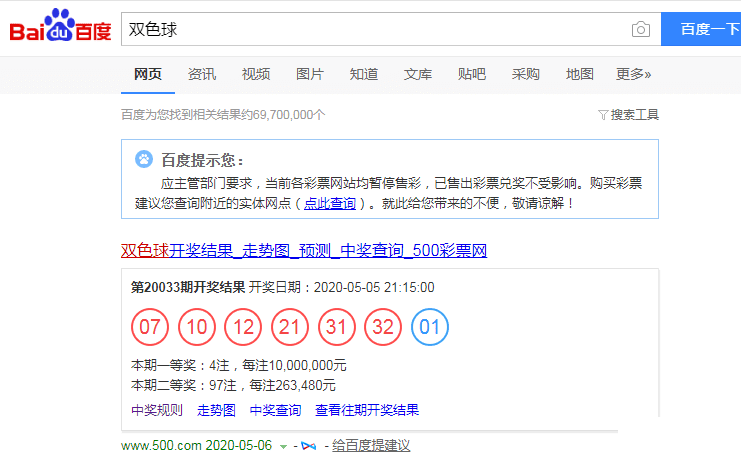This screenshot has width=741, height=468.
Task: Click the Baidu logo
Action: [60, 27]
